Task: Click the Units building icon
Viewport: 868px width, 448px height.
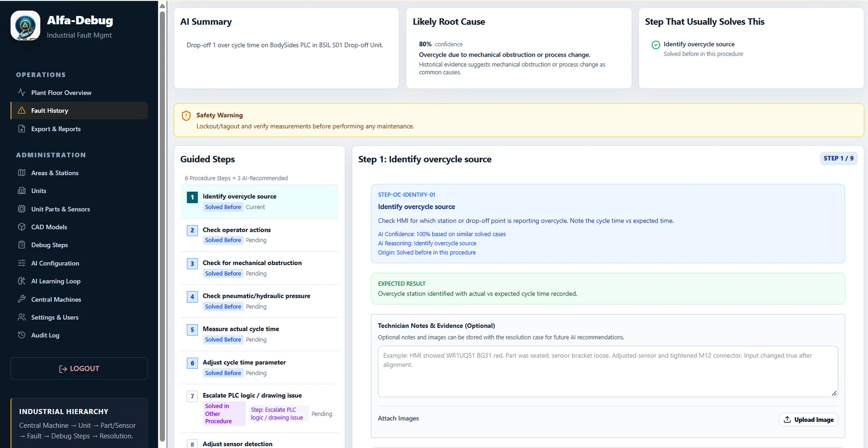Action: click(x=22, y=191)
